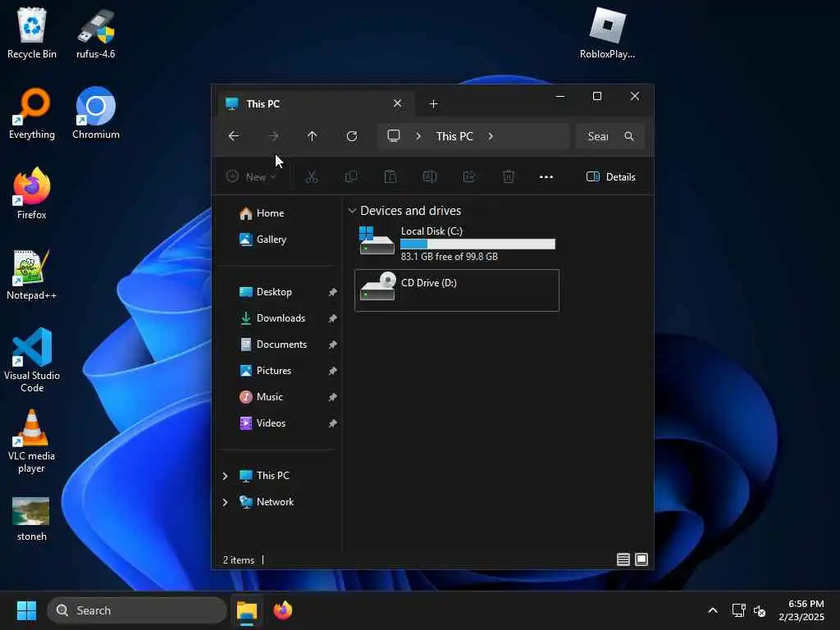Click the File Explorer search field
Viewport: 840px width, 630px height.
[x=609, y=136]
